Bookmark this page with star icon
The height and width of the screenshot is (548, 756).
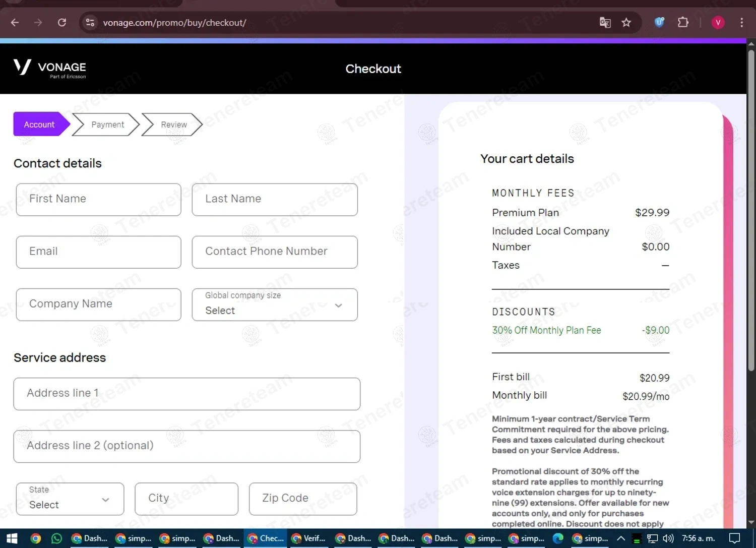(626, 22)
